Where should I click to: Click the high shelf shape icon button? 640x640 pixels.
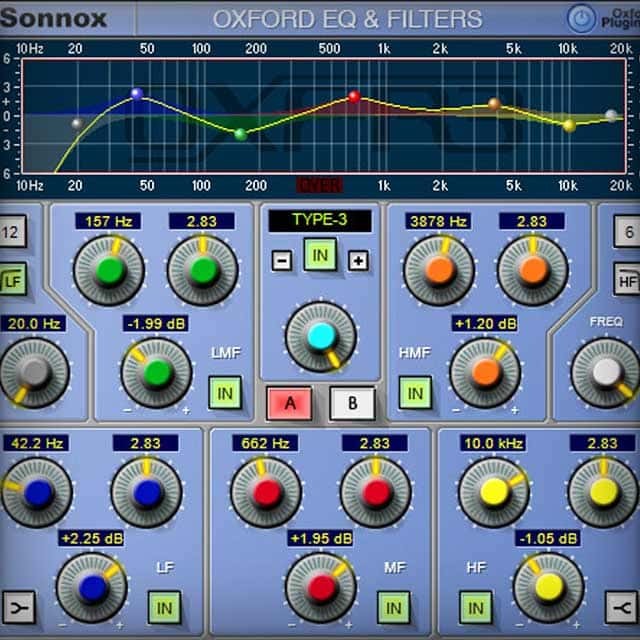(x=620, y=605)
